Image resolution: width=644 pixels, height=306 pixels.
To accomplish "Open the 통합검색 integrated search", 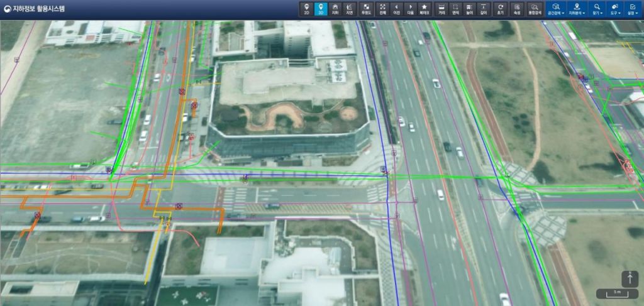I will point(534,9).
